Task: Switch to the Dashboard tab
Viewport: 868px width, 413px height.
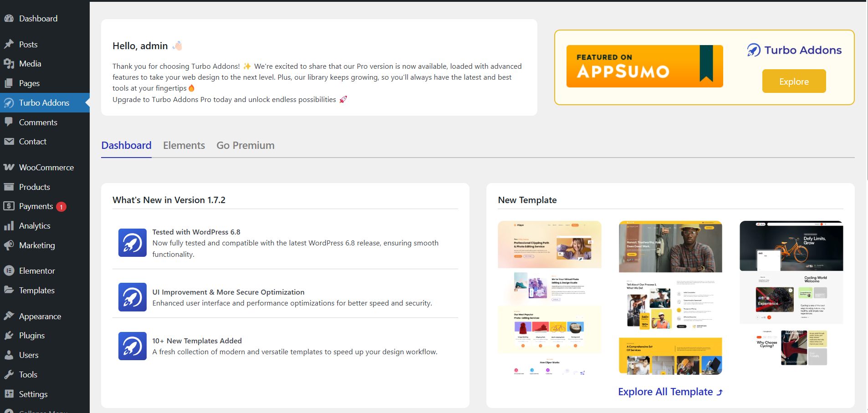Action: [x=126, y=146]
